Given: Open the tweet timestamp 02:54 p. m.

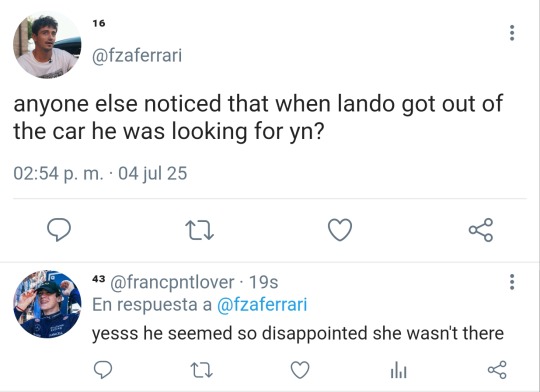Looking at the screenshot, I should (x=58, y=173).
